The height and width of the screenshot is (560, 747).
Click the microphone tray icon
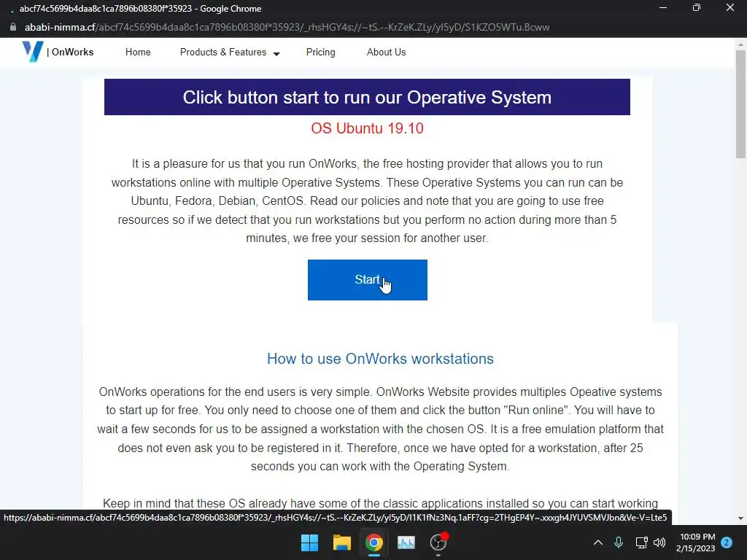pyautogui.click(x=619, y=542)
